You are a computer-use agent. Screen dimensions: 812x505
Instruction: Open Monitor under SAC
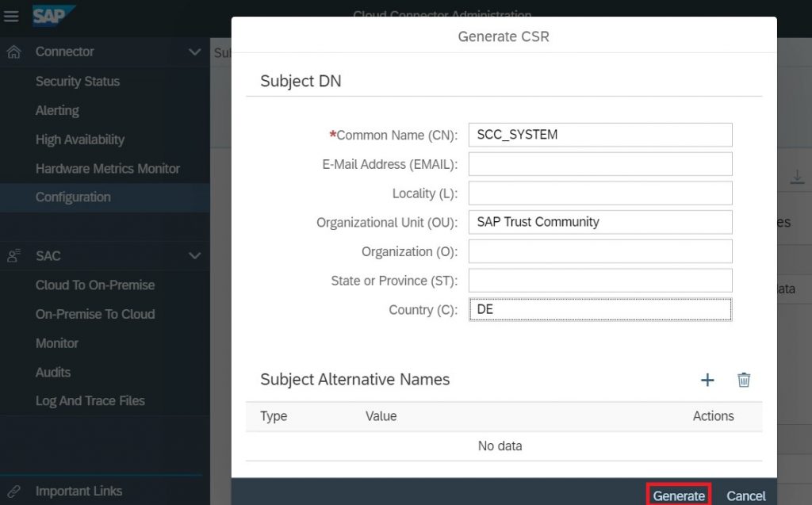57,343
